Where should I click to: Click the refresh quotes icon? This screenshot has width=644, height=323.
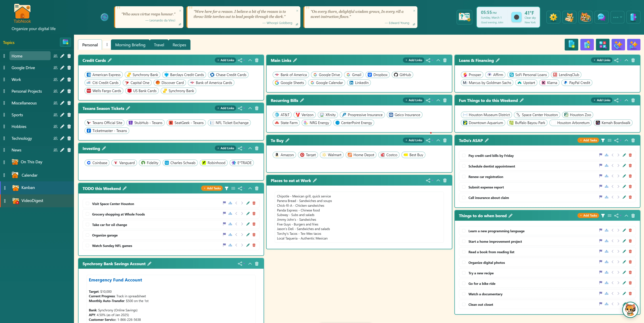pyautogui.click(x=104, y=17)
